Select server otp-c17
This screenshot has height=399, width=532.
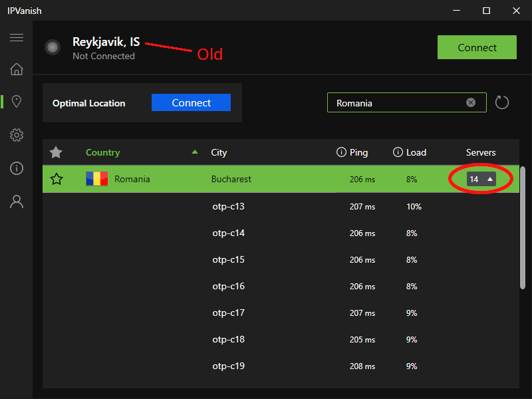point(228,313)
